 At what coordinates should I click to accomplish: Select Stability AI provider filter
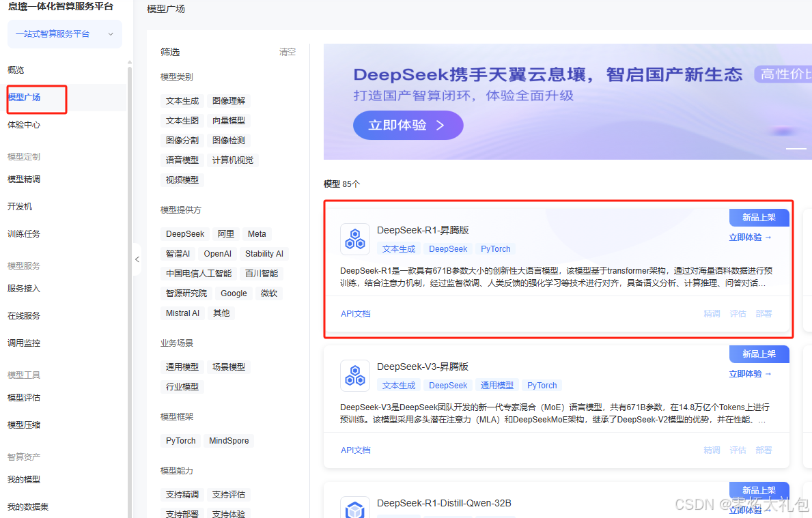pos(264,254)
